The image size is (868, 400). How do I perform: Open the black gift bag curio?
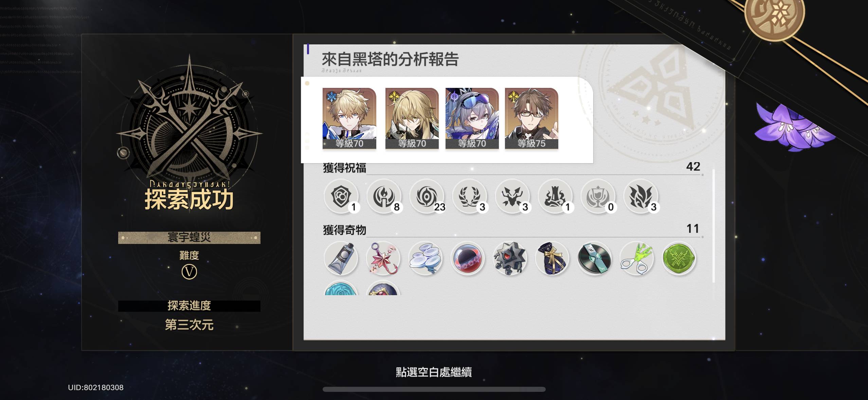click(x=552, y=258)
